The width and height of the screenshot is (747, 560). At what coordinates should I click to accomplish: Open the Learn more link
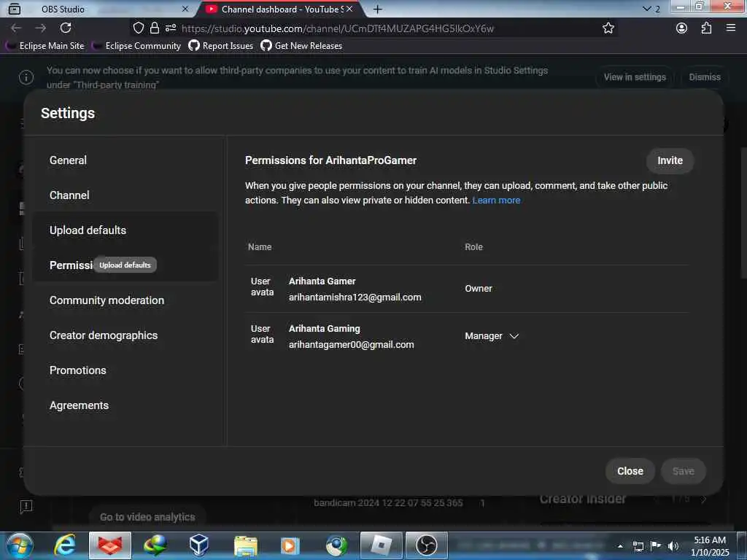pos(496,201)
